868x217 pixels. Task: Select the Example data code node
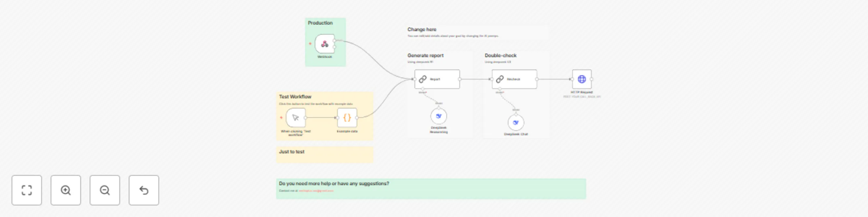point(347,118)
